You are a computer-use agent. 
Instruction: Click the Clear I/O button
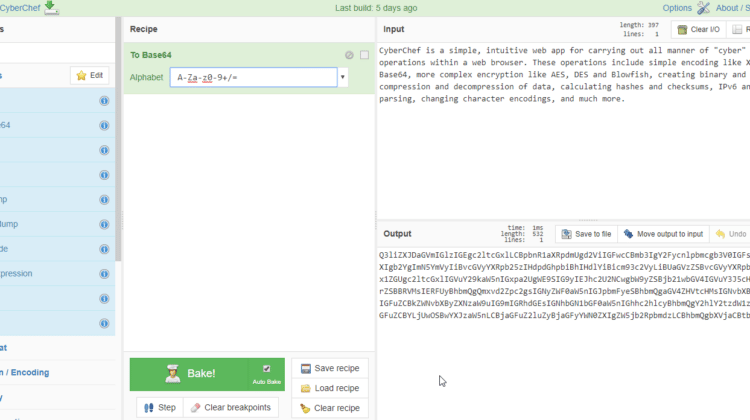coord(698,30)
